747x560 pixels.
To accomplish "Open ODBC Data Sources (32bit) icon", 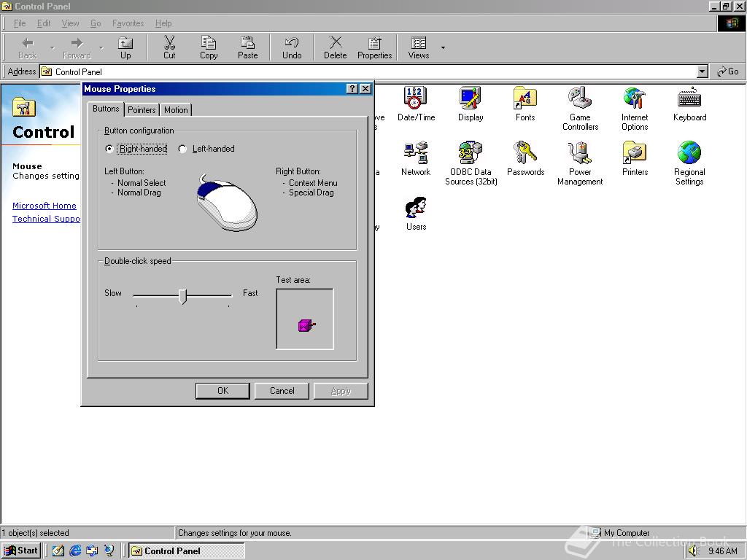I will [x=471, y=163].
